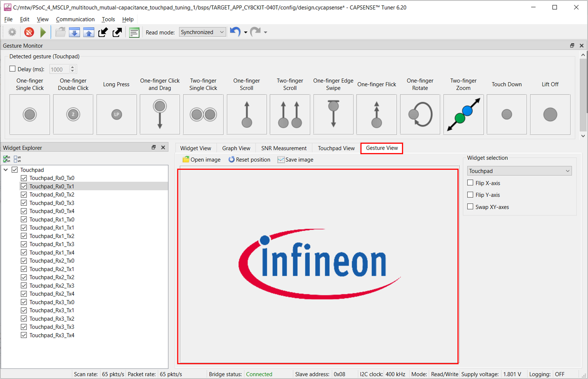
Task: Click the blue Undo arrow
Action: tap(235, 31)
